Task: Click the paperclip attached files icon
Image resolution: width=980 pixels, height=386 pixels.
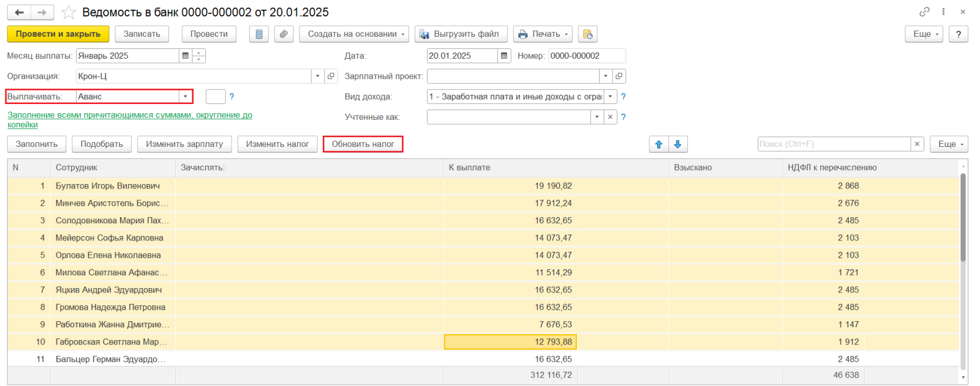Action: click(x=283, y=34)
